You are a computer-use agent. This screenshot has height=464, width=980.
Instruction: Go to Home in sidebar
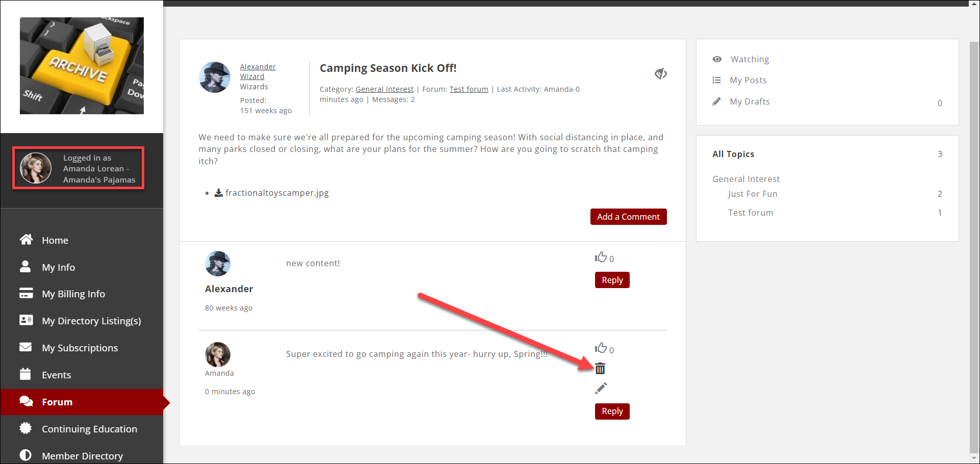click(x=55, y=240)
